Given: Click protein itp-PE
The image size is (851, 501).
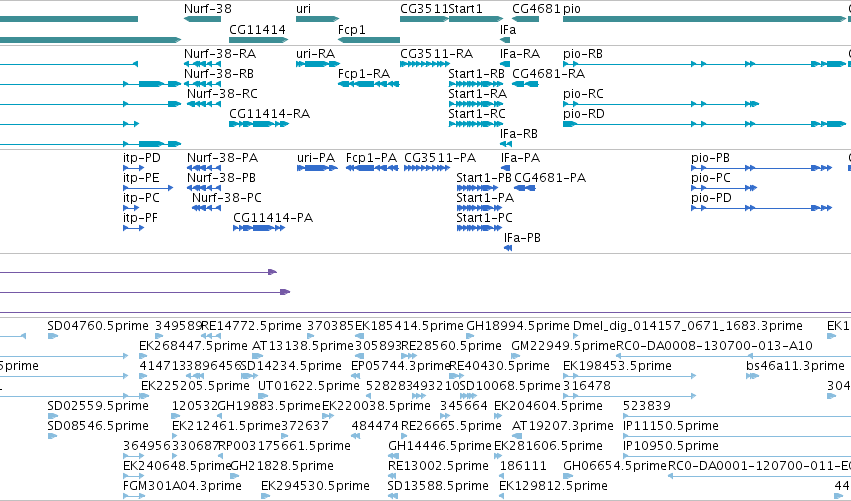Looking at the screenshot, I should pos(141,178).
